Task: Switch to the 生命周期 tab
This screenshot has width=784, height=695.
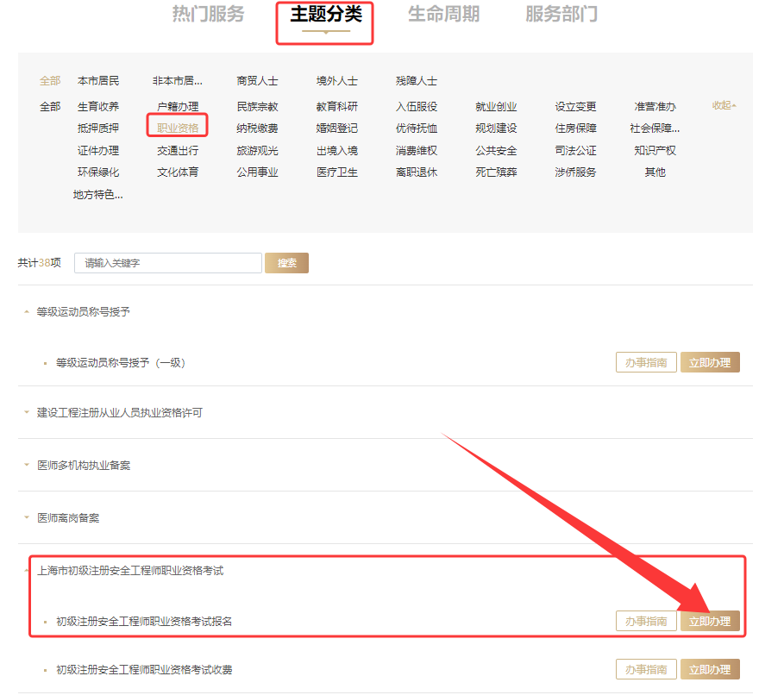Action: tap(444, 13)
